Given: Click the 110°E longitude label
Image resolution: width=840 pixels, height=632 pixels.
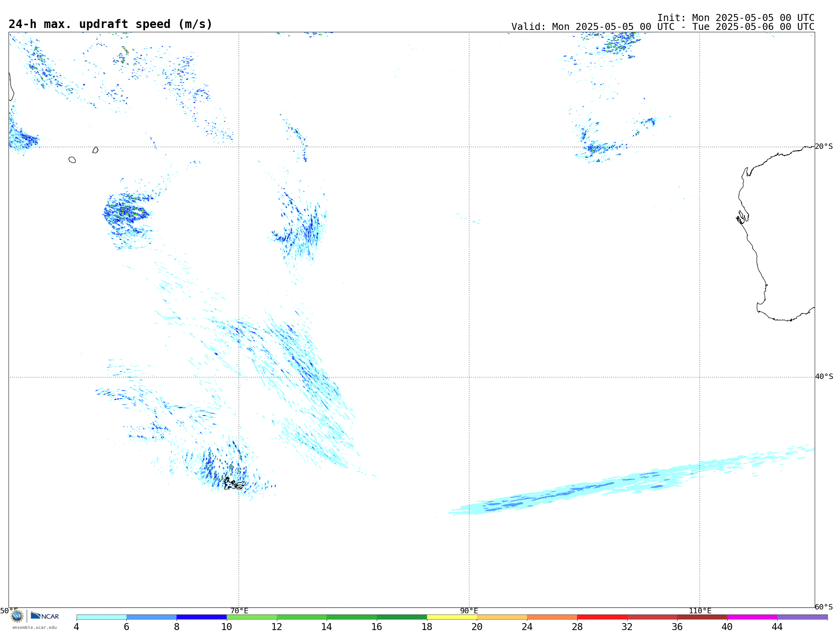Looking at the screenshot, I should click(700, 611).
